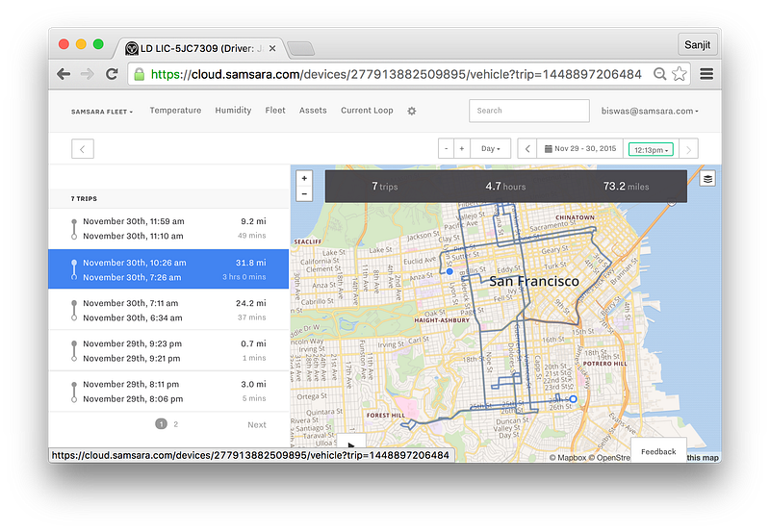Click Next in trips pagination
Viewport: 770px width, 532px height.
[x=257, y=425]
